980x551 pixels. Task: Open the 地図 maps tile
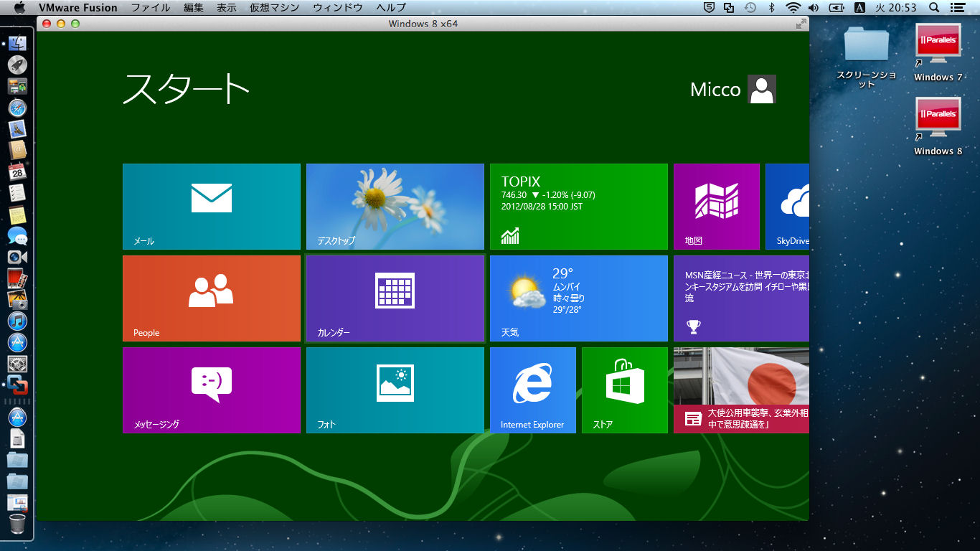(717, 207)
